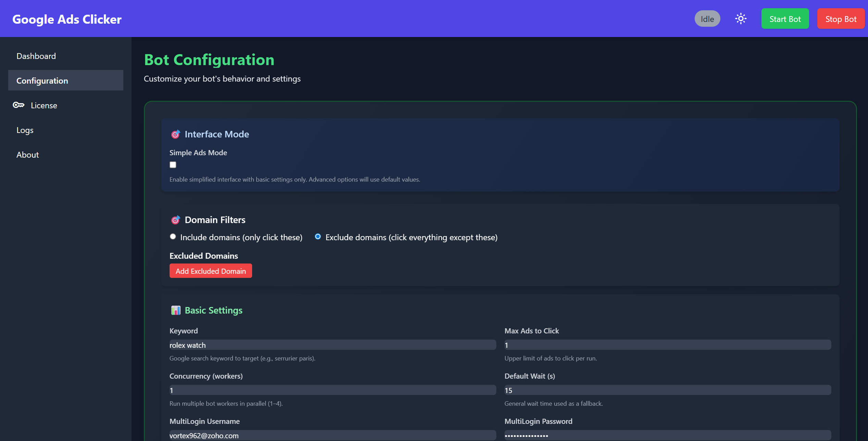This screenshot has width=868, height=441.
Task: Focus the Keyword input field
Action: click(x=332, y=345)
